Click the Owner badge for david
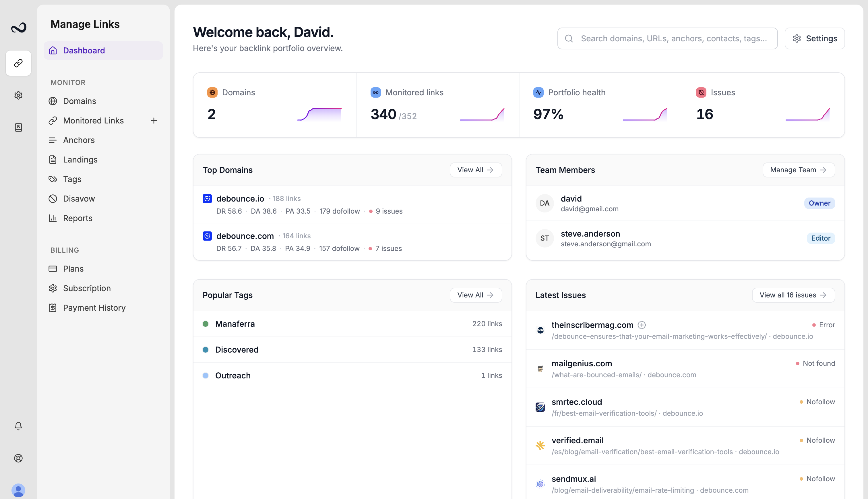The width and height of the screenshot is (868, 499). pos(819,203)
